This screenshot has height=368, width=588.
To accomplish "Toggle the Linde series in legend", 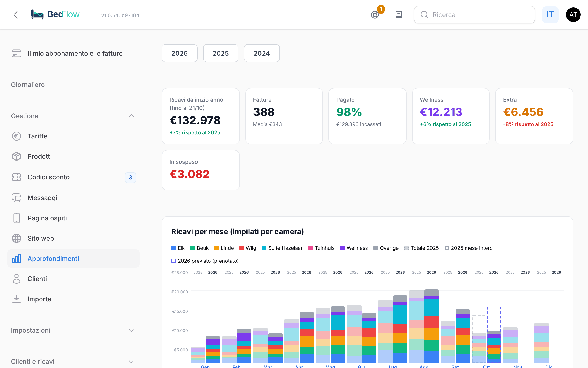I will click(224, 248).
